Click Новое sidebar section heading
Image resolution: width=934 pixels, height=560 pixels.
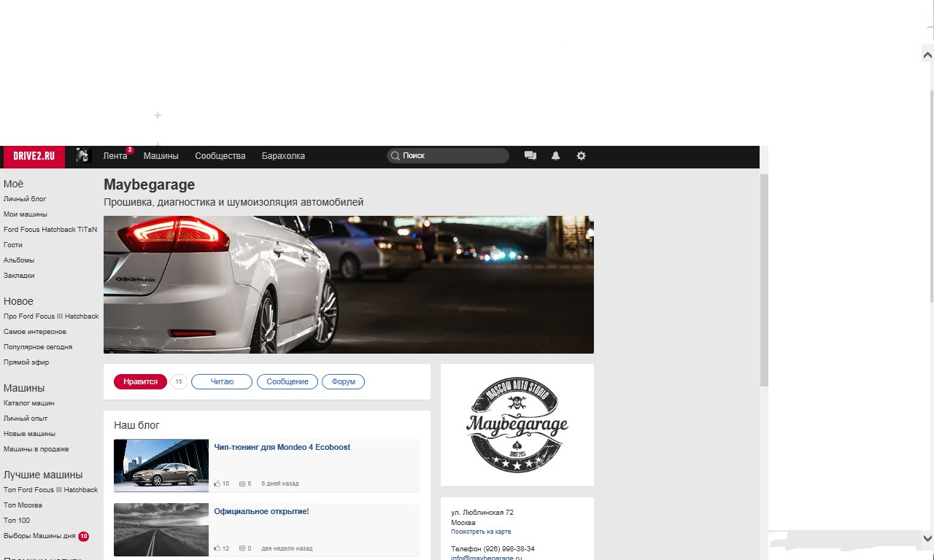pos(18,301)
